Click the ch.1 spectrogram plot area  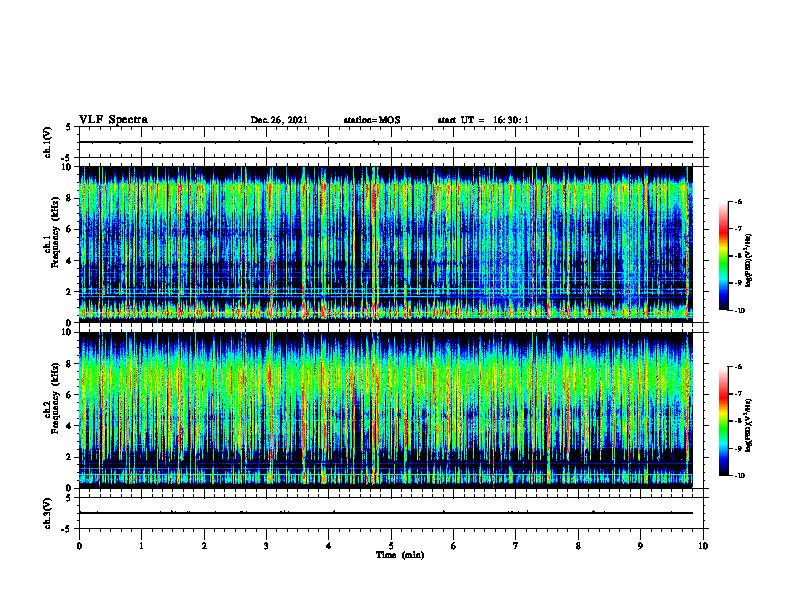coord(386,244)
